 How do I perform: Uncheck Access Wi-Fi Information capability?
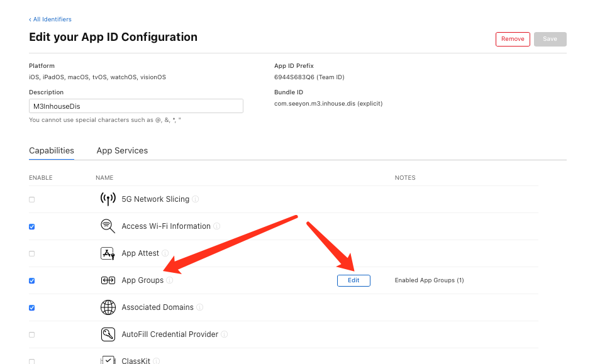[32, 226]
